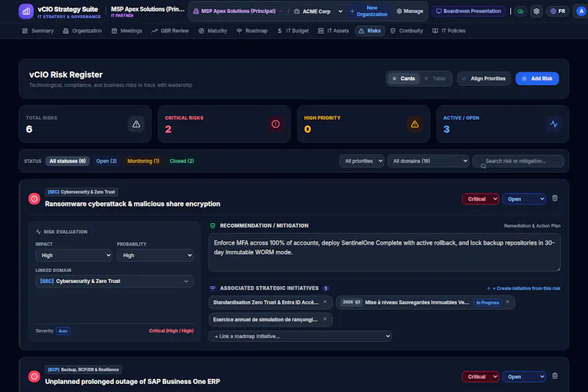Image resolution: width=588 pixels, height=392 pixels.
Task: Open the MSP Apex Solutions (Principal) dropdown
Action: click(237, 11)
